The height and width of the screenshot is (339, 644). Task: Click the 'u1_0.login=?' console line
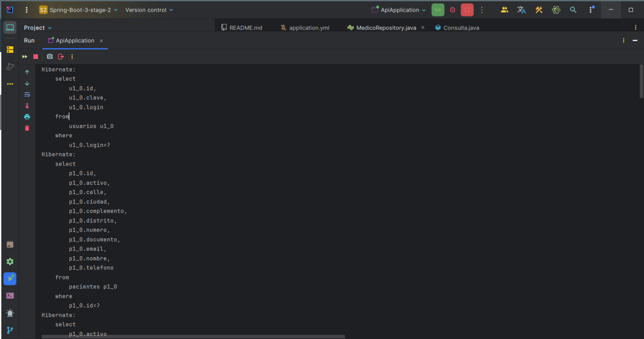(x=89, y=145)
